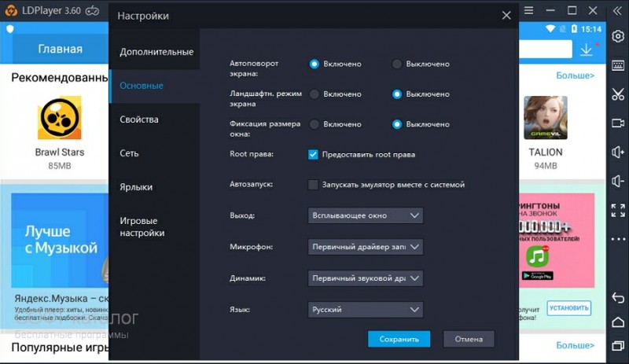The height and width of the screenshot is (364, 629).
Task: Open Дополнительные settings tab
Action: coord(154,52)
